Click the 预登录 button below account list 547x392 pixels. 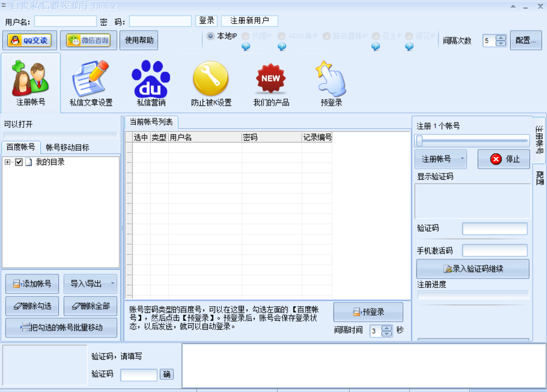click(368, 312)
